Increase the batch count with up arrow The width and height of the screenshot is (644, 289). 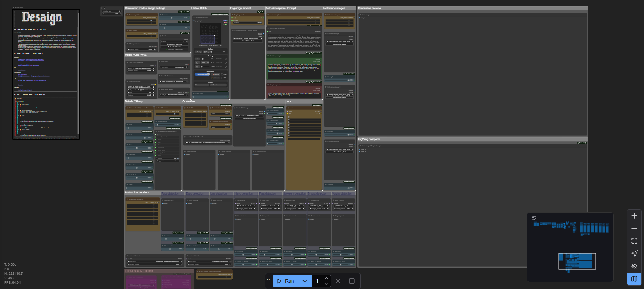[327, 278]
